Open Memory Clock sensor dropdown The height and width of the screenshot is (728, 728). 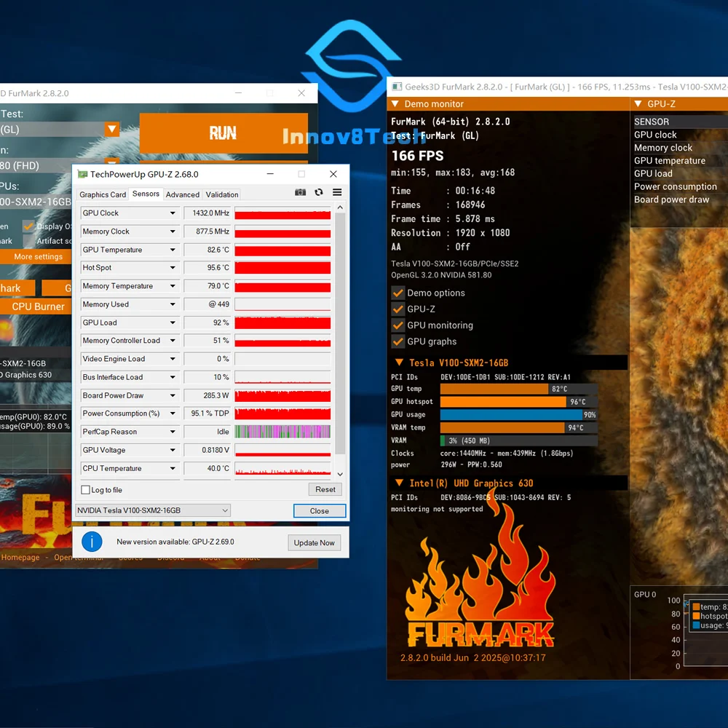point(173,232)
